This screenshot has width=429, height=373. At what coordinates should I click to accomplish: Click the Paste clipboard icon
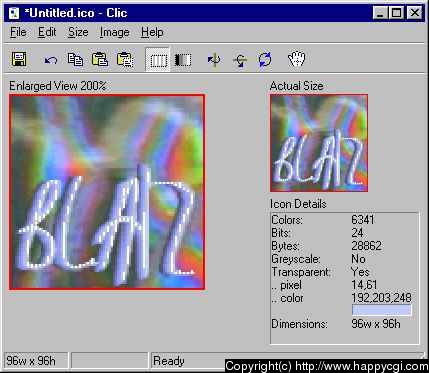tap(100, 59)
